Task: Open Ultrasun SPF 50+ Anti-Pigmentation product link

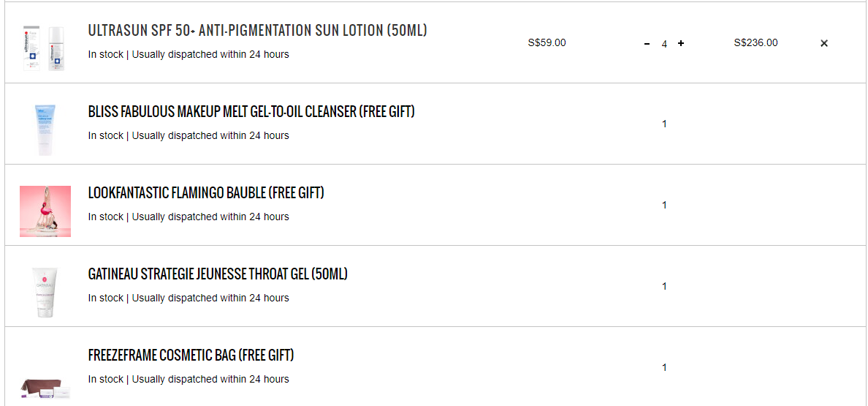Action: tap(257, 31)
